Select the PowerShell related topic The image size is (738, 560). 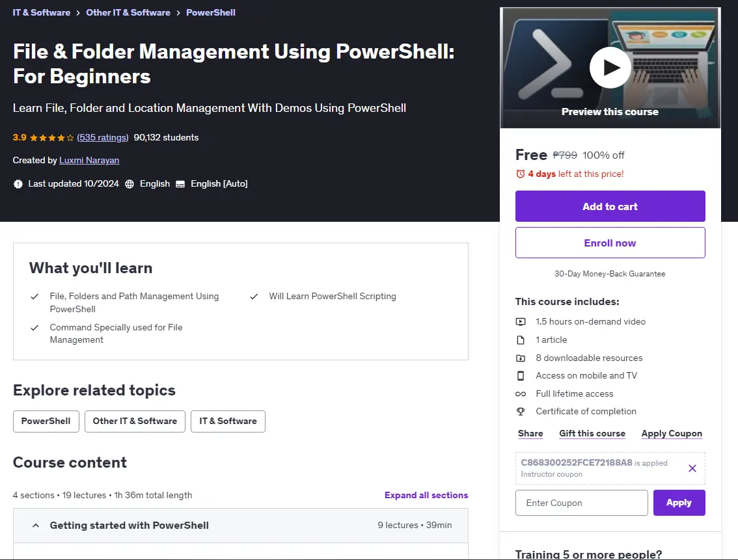(46, 421)
